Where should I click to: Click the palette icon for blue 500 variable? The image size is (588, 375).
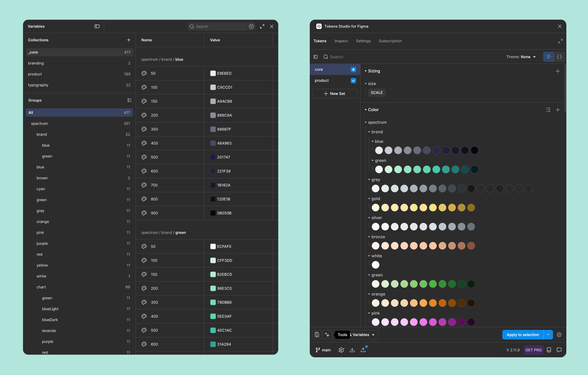pos(144,157)
